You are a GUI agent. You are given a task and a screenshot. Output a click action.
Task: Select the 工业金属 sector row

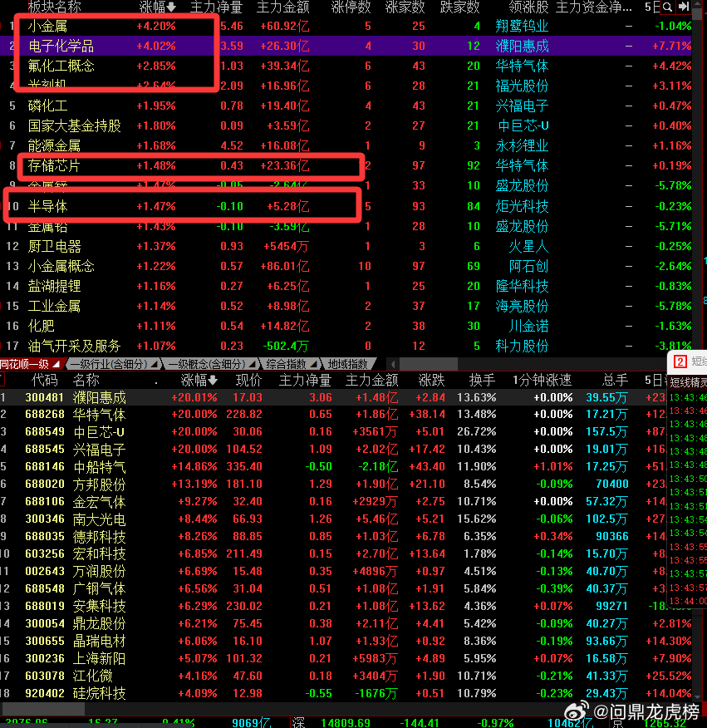346,306
